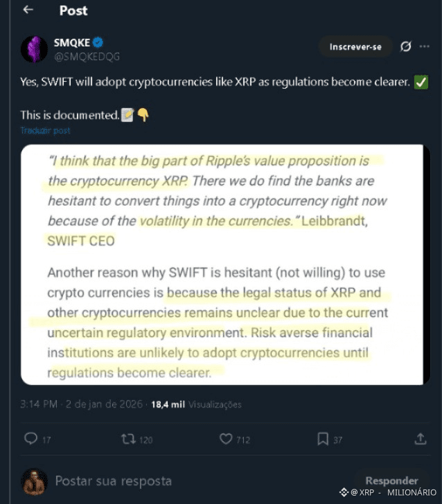Click your avatar beside reply field

(x=34, y=481)
